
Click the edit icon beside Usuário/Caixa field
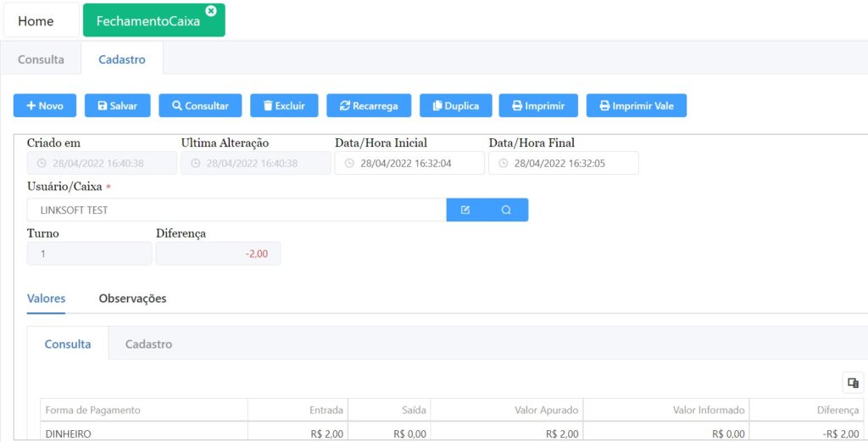pyautogui.click(x=465, y=210)
